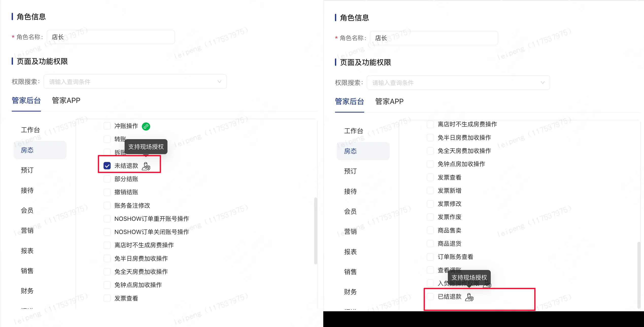Check left panel 免半日房费加收操作 checkbox
The width and height of the screenshot is (644, 327).
(107, 259)
